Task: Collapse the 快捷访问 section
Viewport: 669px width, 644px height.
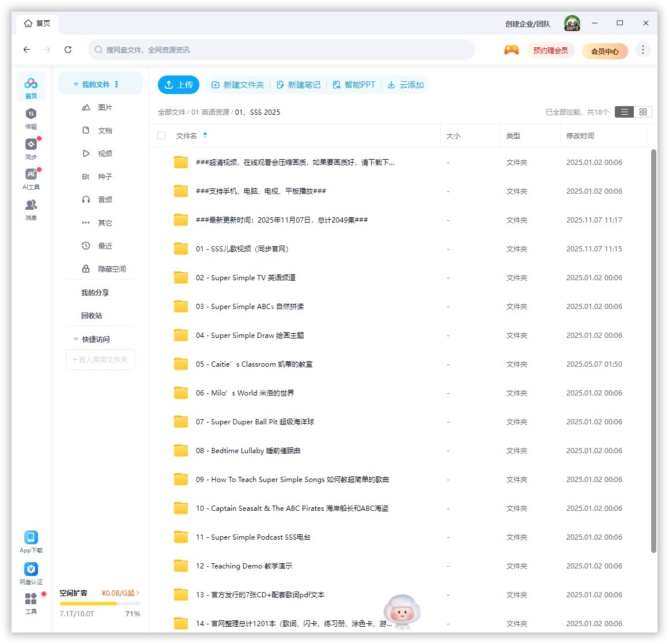Action: pos(75,340)
